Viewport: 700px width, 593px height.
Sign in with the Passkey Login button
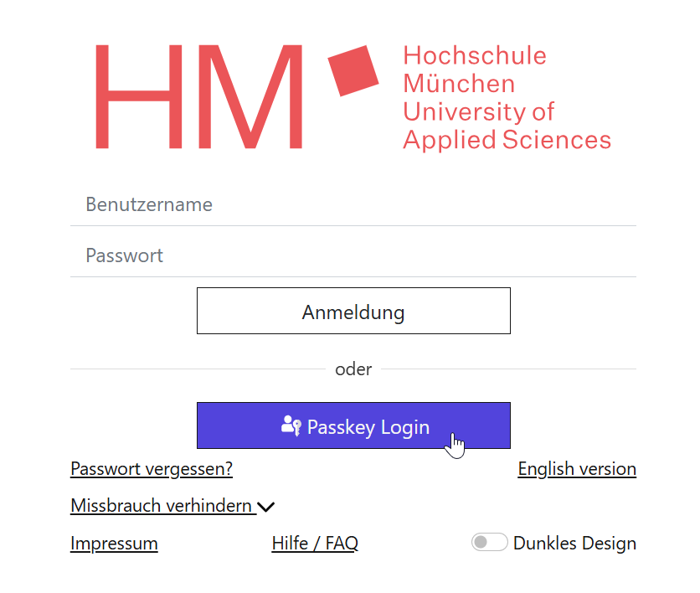click(353, 425)
